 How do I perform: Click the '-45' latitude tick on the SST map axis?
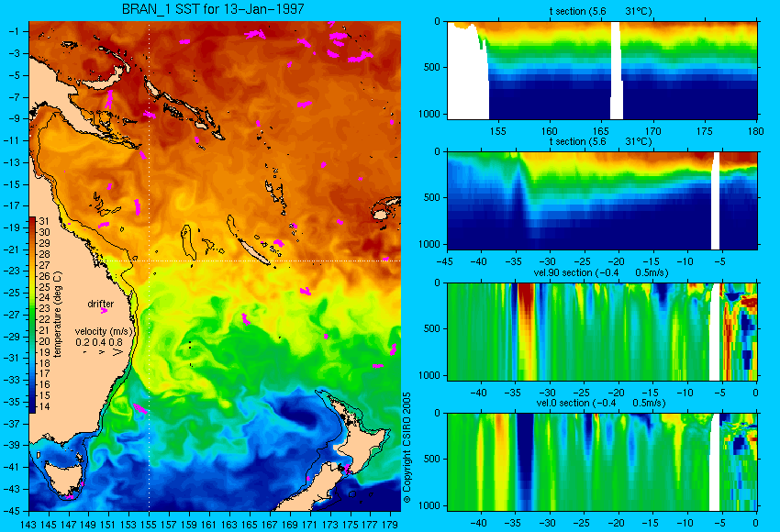coord(11,511)
